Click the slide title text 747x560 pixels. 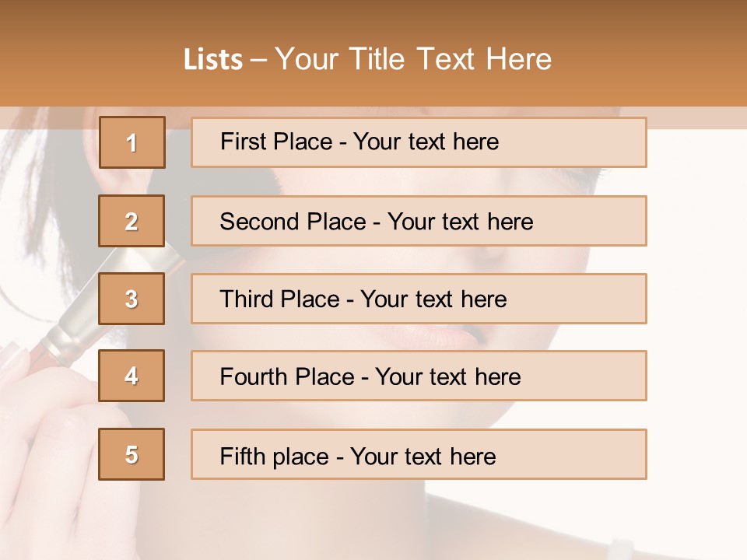coord(368,59)
